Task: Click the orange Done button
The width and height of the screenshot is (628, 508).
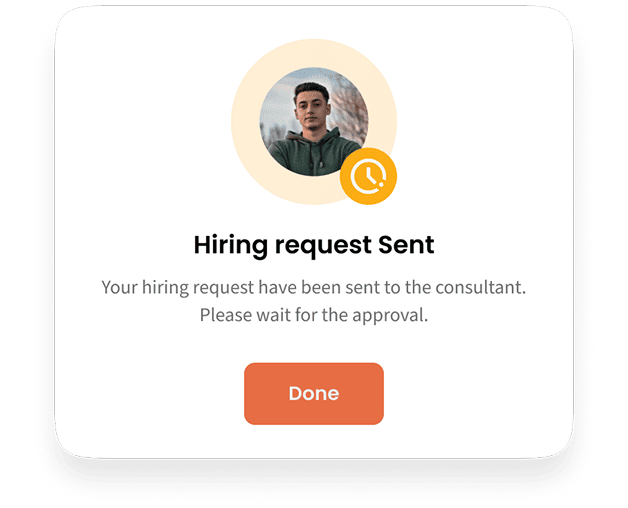Action: [x=314, y=393]
